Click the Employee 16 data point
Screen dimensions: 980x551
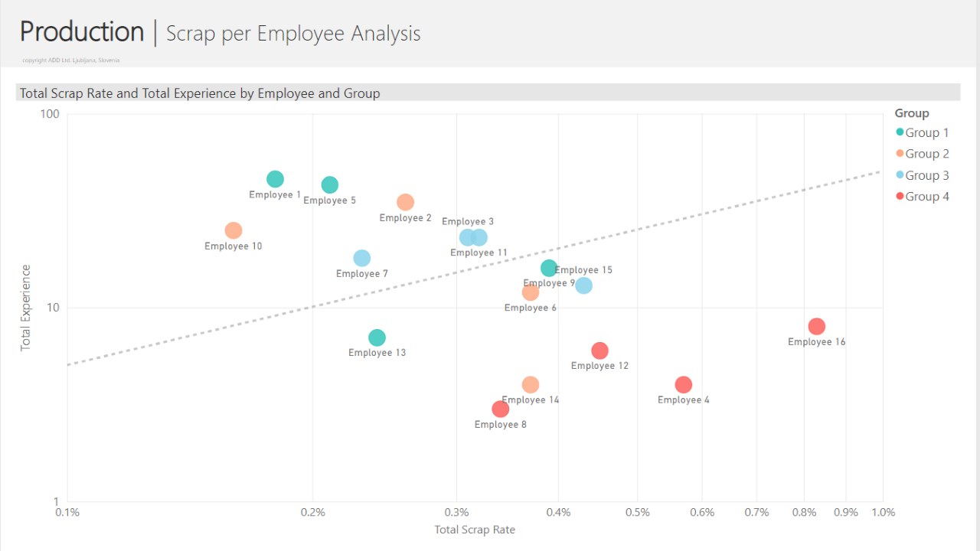point(817,327)
